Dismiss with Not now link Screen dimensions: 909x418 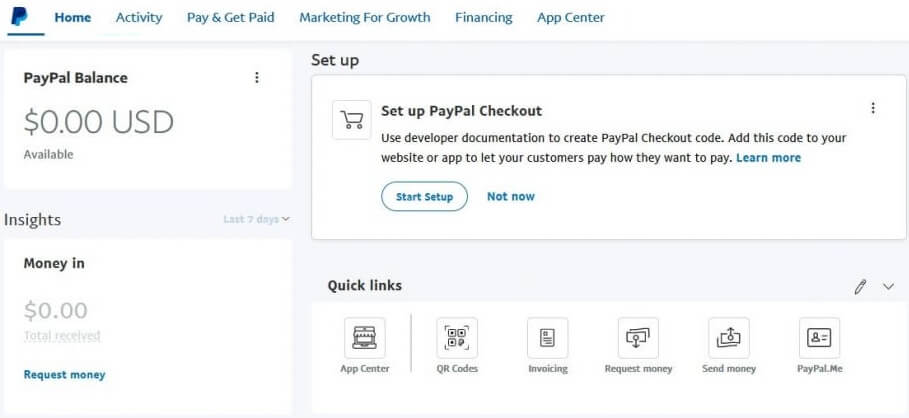click(511, 197)
